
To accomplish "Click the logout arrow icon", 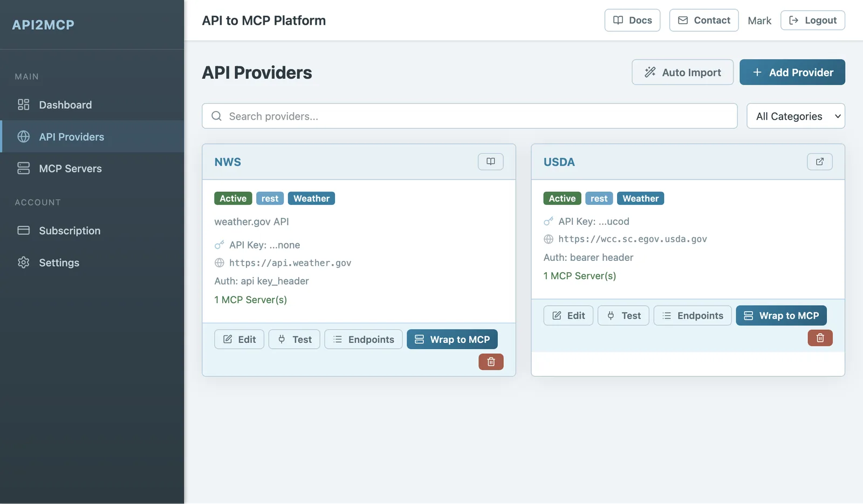I will tap(793, 20).
